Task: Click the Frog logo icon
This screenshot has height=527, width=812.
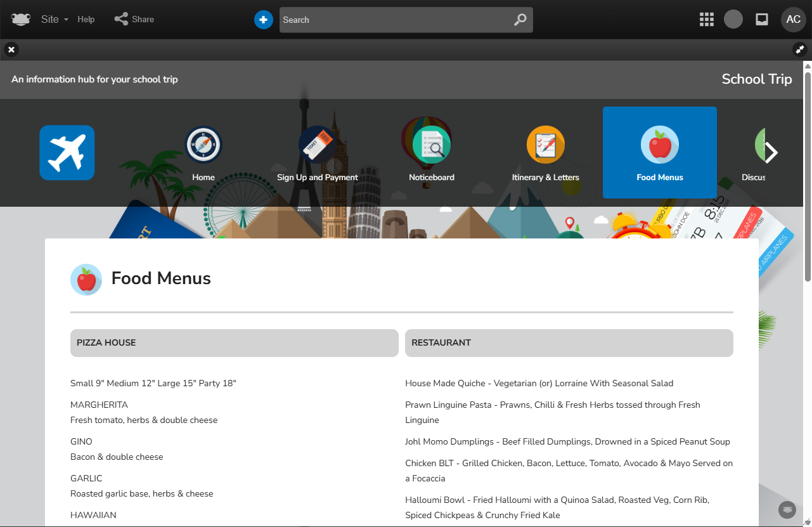Action: pyautogui.click(x=20, y=20)
